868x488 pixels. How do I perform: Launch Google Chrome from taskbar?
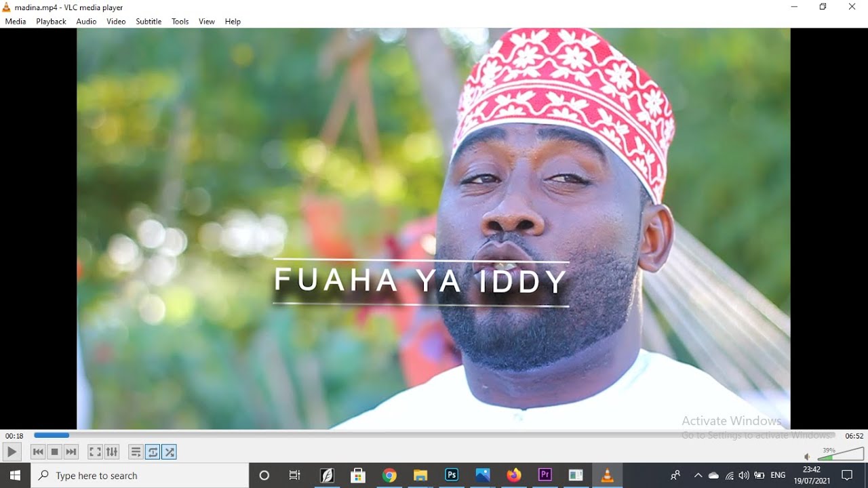click(389, 475)
